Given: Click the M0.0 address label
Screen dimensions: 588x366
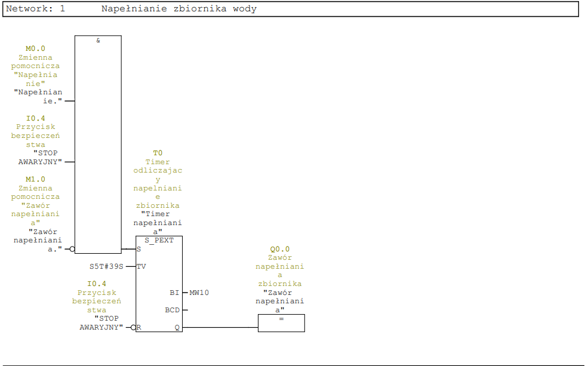Looking at the screenshot, I should pos(35,48).
